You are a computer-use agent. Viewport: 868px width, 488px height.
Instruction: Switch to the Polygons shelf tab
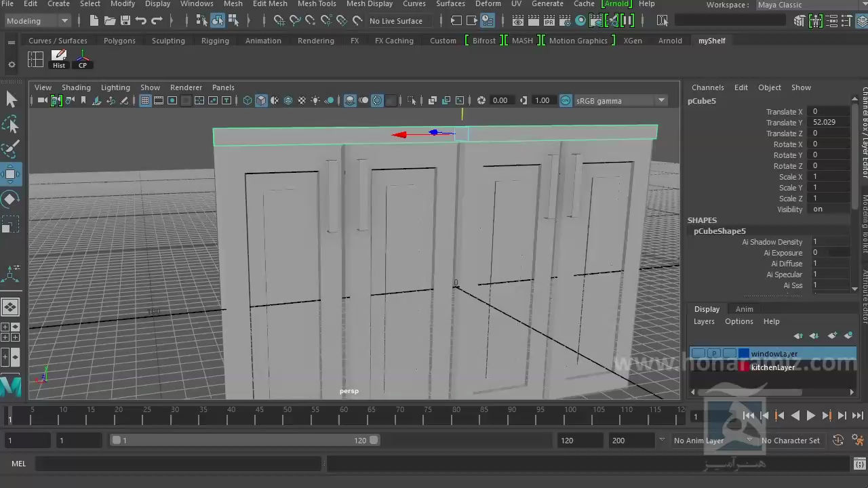tap(119, 41)
